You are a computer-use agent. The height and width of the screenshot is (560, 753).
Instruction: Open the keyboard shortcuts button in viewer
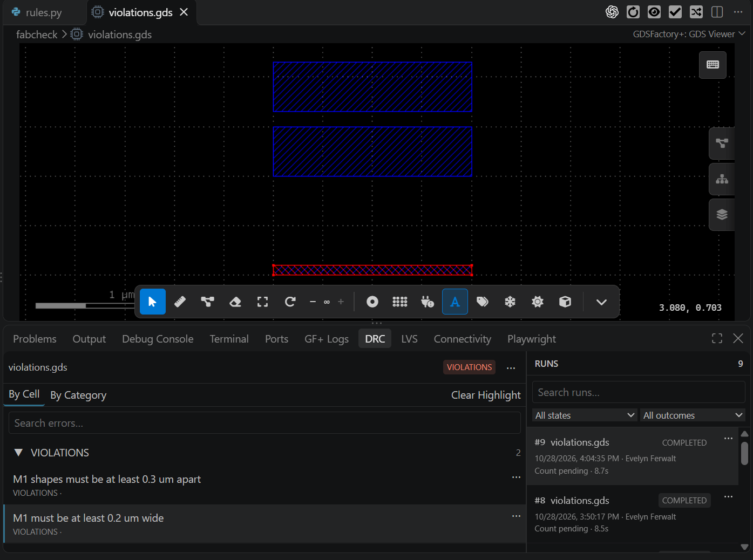(x=713, y=65)
